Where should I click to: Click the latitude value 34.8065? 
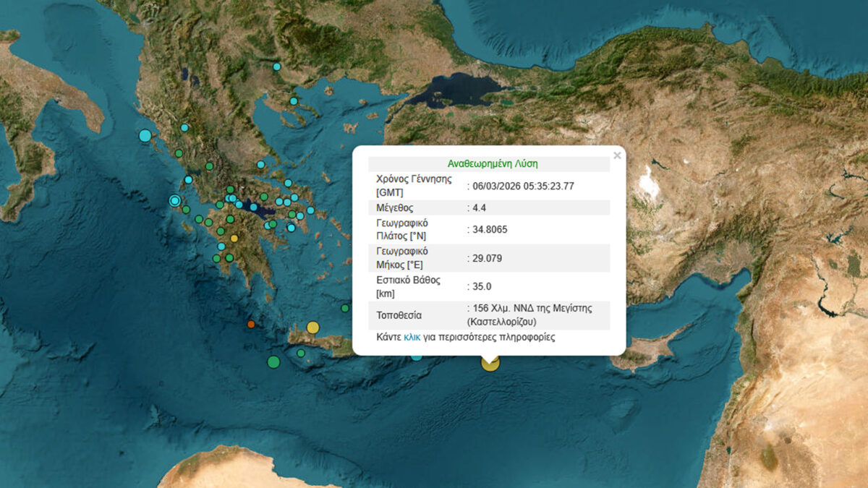pyautogui.click(x=489, y=229)
